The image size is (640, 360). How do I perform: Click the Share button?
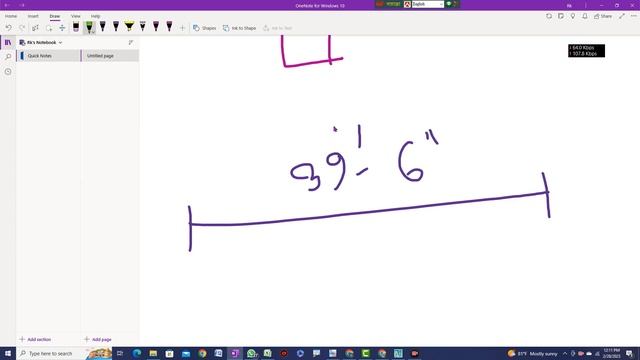pyautogui.click(x=603, y=16)
